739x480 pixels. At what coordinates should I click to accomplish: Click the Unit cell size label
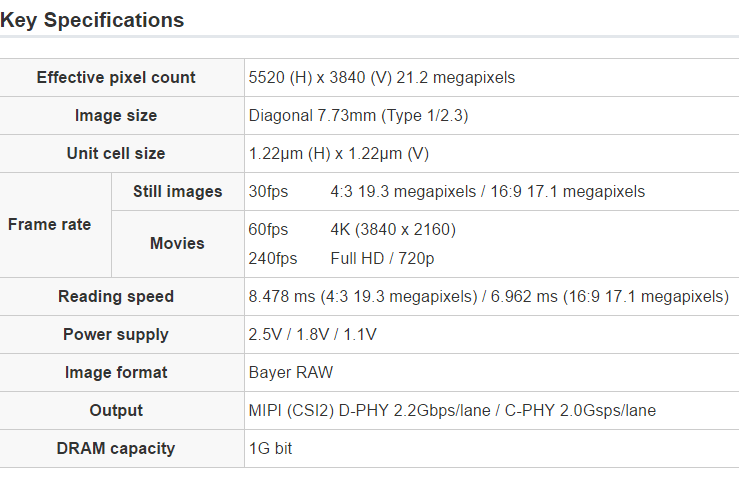pyautogui.click(x=116, y=154)
